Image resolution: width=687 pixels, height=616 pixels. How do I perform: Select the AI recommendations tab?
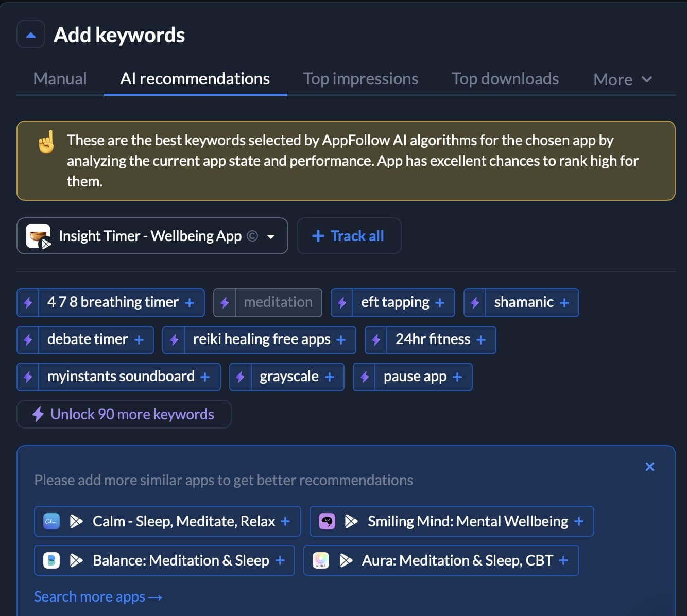pos(195,79)
